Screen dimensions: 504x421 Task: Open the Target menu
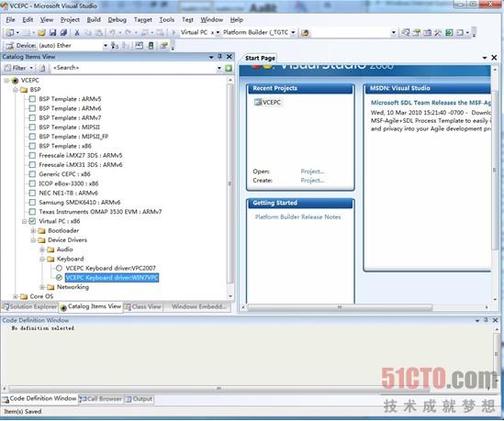coord(142,20)
